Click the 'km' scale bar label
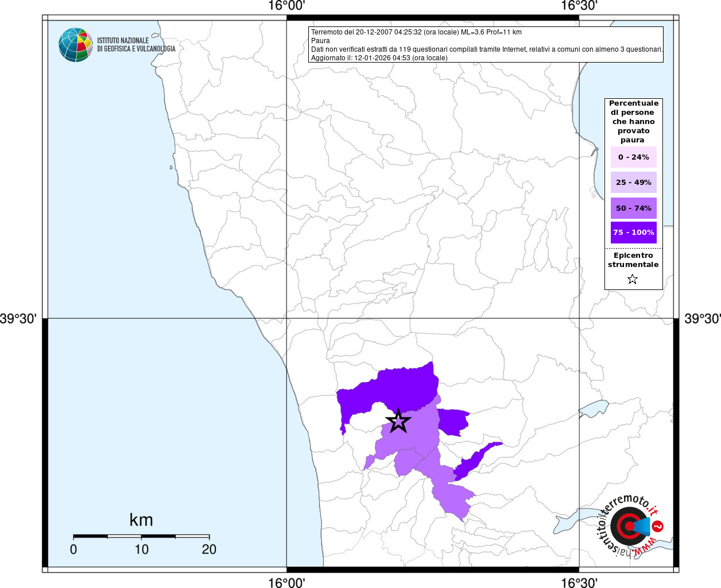The image size is (721, 588). (x=141, y=520)
